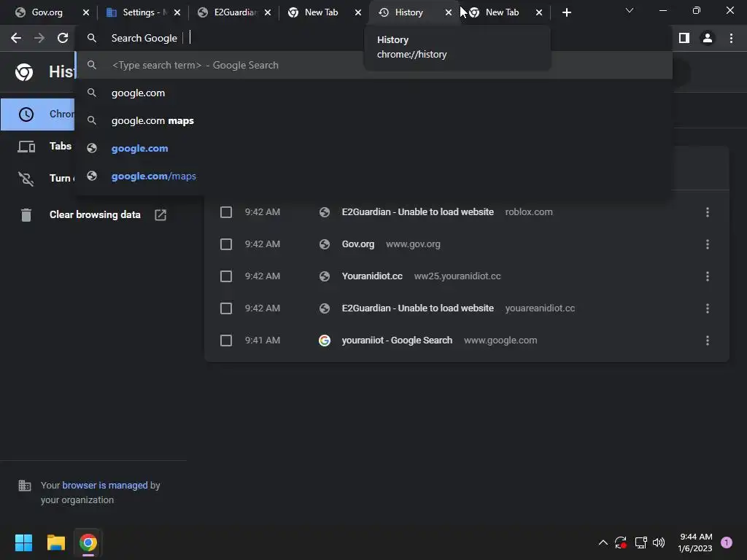Open more actions for roblox.com entry
The width and height of the screenshot is (747, 560).
pyautogui.click(x=708, y=212)
